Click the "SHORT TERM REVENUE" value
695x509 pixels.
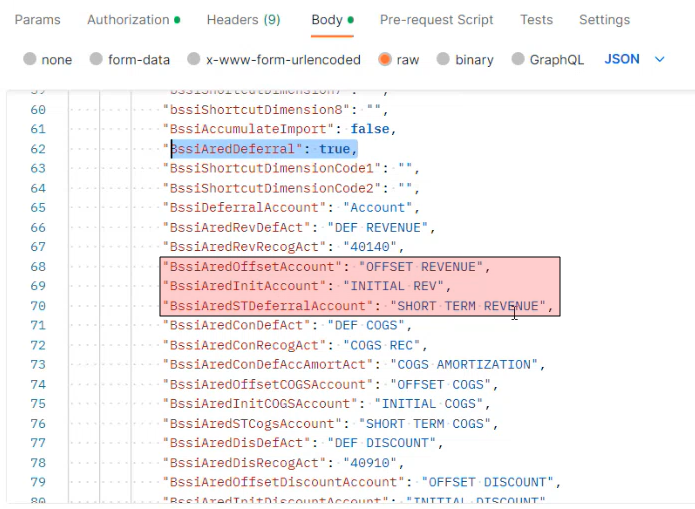click(x=468, y=305)
